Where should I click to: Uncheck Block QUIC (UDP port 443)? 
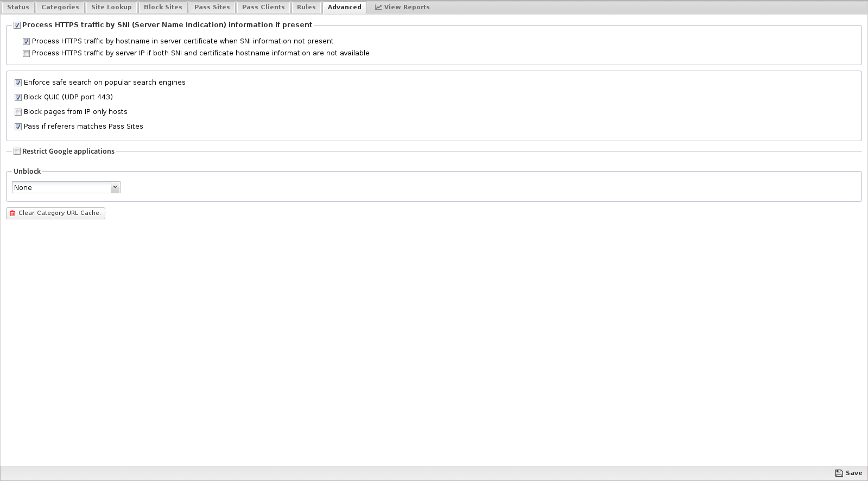18,98
